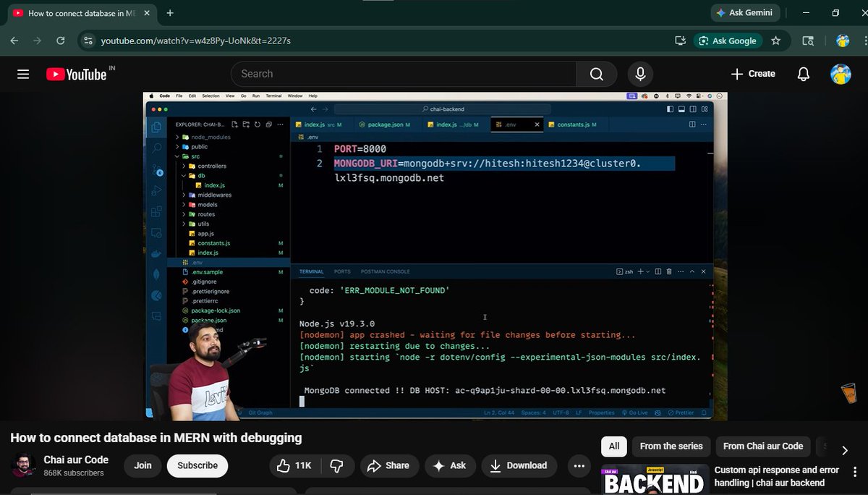Toggle VS Code secondary sidebar layout icon

tap(692, 109)
